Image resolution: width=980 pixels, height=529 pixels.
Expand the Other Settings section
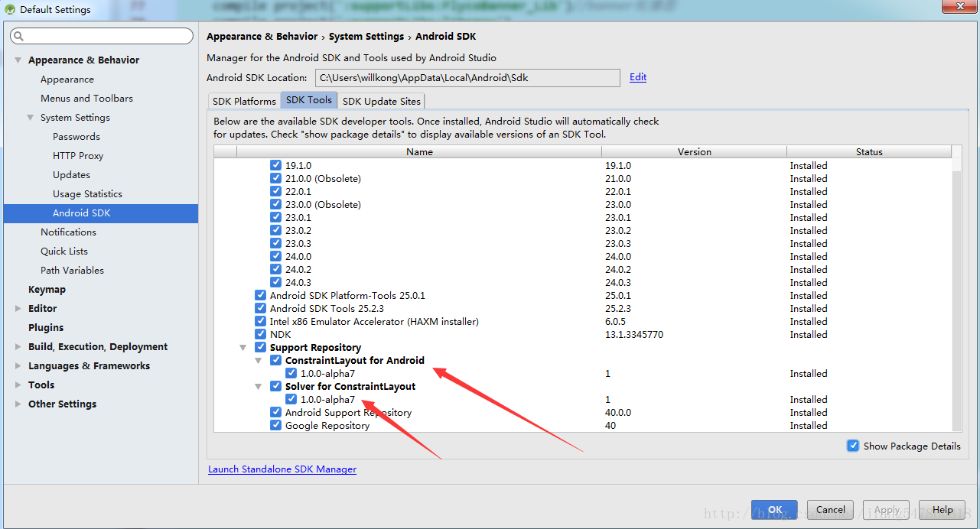[18, 404]
